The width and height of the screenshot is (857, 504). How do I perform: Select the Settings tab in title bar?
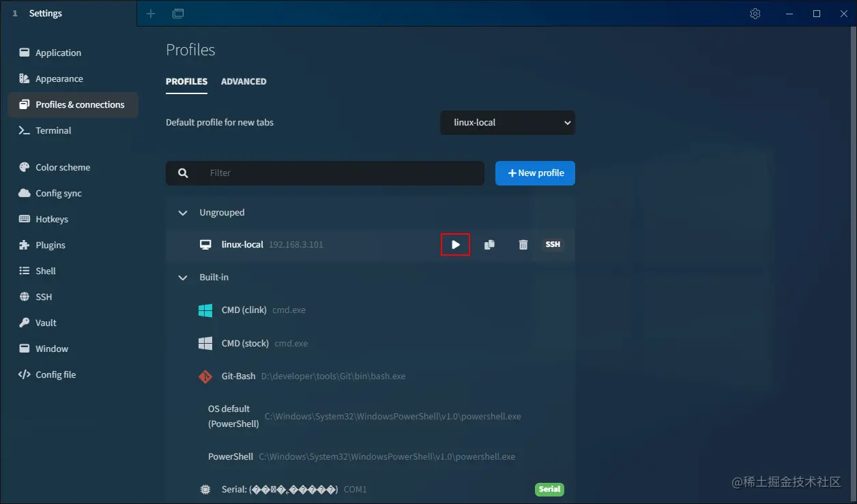[x=68, y=14]
